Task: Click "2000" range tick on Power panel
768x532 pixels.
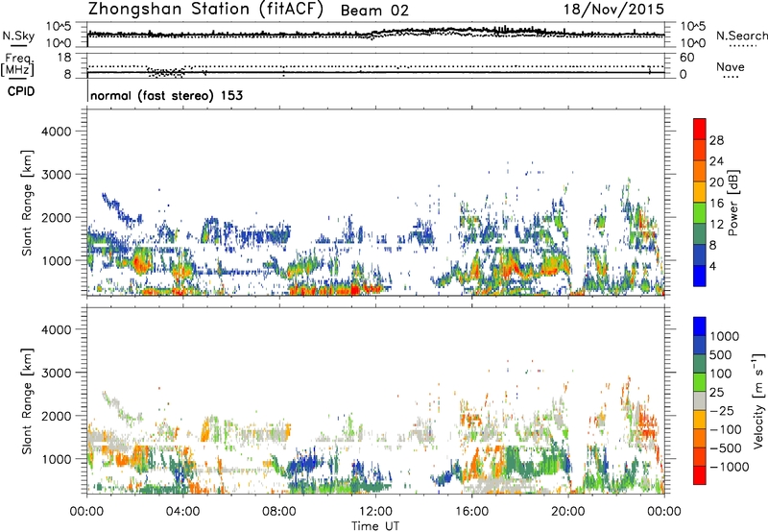Action: pos(57,217)
